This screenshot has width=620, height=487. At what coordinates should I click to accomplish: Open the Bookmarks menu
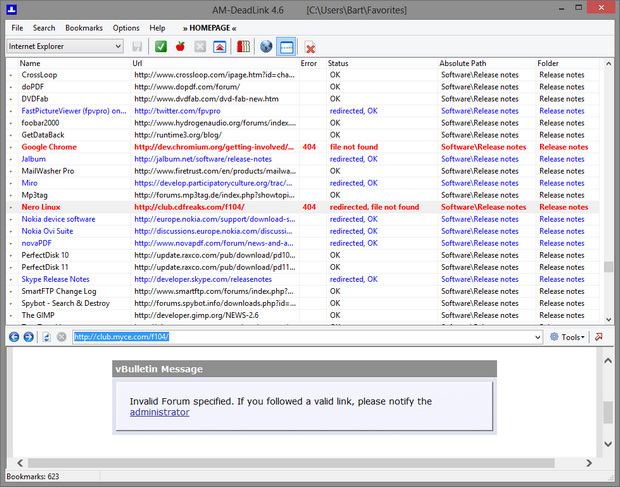[84, 28]
